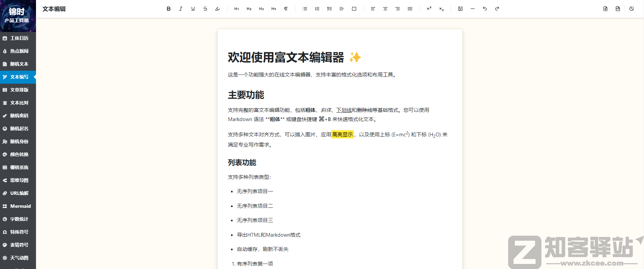644x269 pixels.
Task: Insert a horizontal rule line
Action: [472, 9]
